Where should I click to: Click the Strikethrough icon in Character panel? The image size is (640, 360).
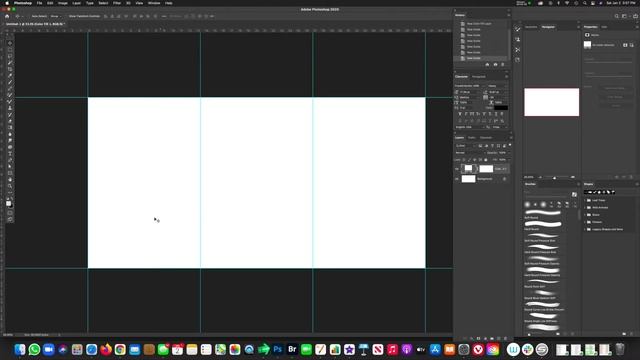[x=502, y=114]
